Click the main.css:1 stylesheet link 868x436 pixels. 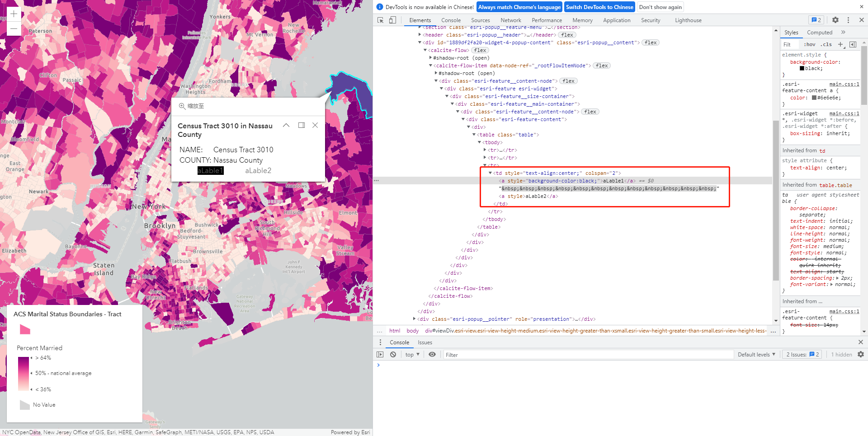coord(844,84)
